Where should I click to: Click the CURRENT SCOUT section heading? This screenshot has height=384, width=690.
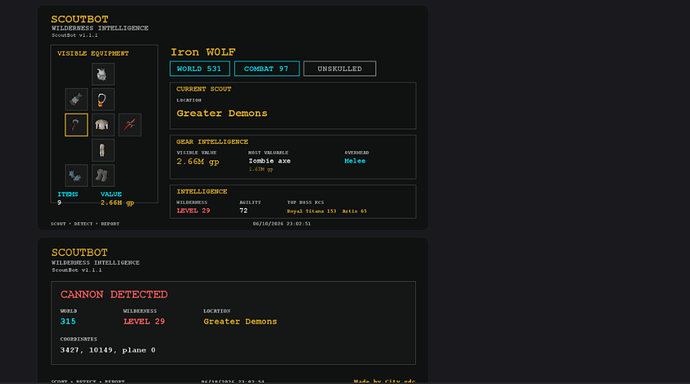click(x=204, y=89)
